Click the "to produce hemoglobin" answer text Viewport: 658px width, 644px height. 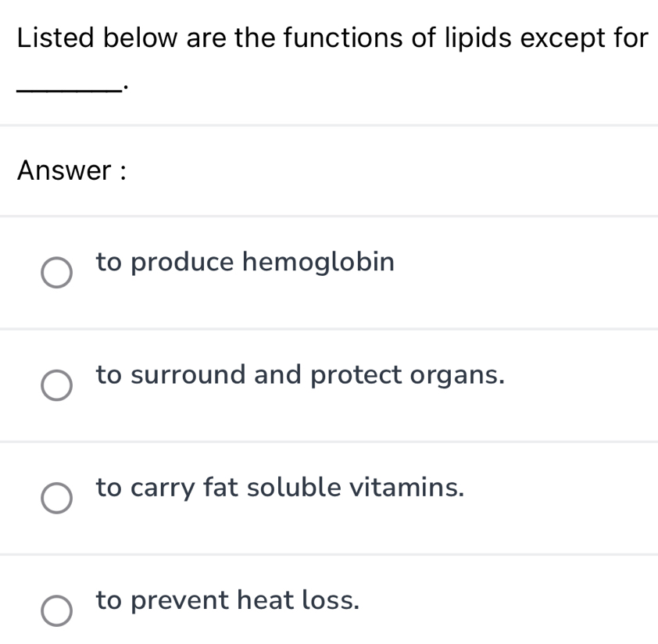(x=245, y=262)
